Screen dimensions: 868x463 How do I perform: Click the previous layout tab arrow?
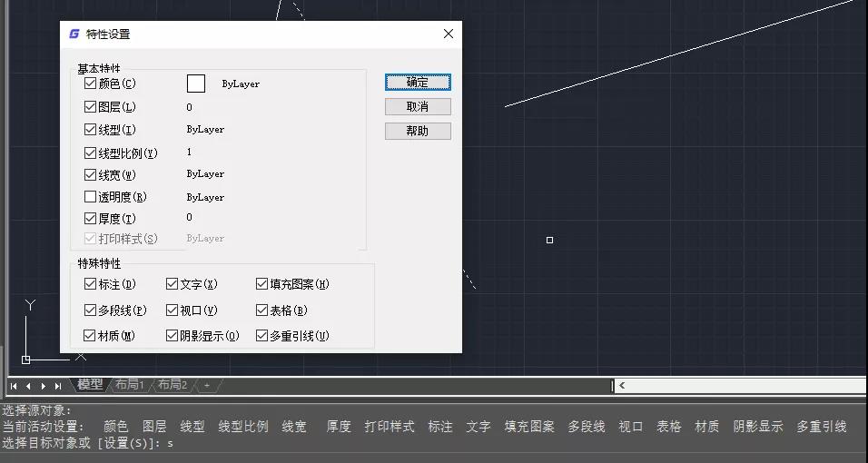coord(28,386)
